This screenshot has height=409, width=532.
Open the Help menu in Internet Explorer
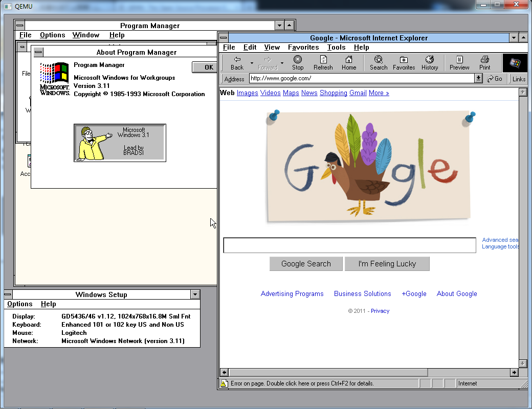click(361, 48)
